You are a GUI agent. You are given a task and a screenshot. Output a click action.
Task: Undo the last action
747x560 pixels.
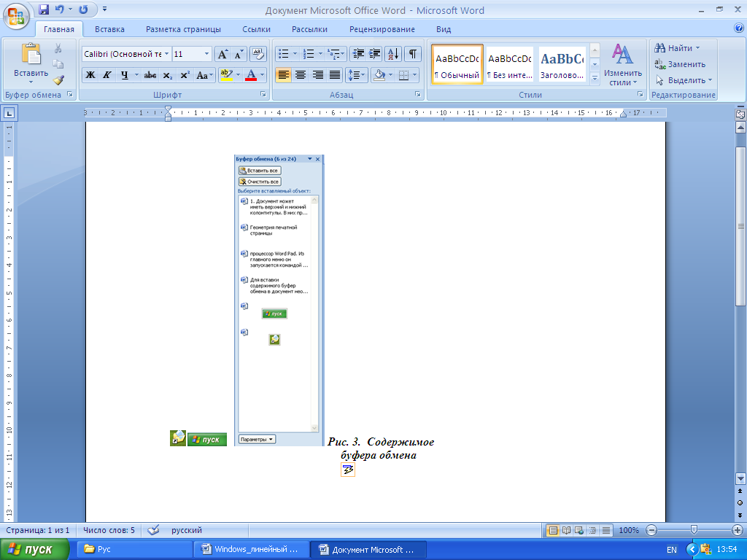[59, 9]
